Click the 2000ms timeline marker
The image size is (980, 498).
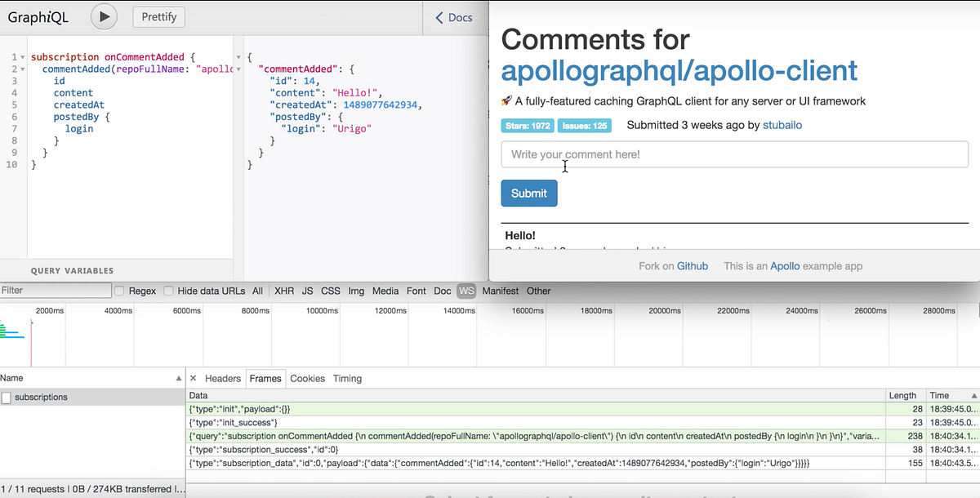pos(49,311)
